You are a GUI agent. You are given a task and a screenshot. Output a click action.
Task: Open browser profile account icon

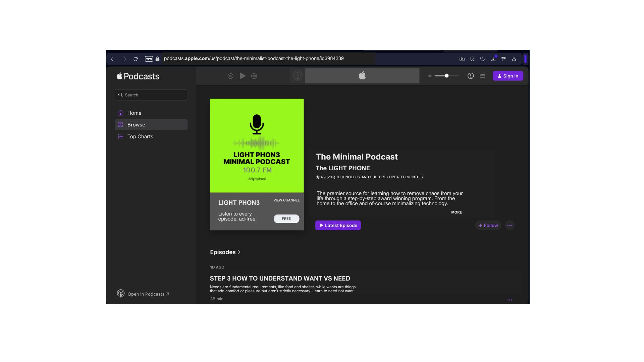[514, 59]
